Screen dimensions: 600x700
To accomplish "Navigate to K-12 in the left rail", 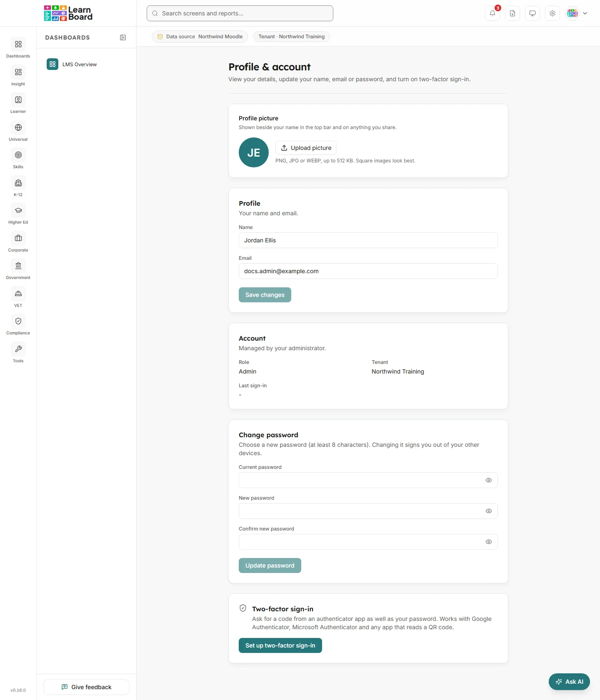I will [x=18, y=187].
